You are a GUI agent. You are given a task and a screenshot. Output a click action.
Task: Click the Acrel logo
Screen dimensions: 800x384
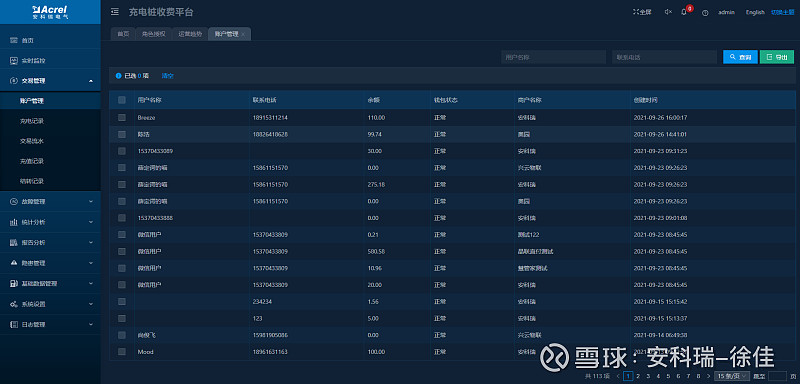50,12
